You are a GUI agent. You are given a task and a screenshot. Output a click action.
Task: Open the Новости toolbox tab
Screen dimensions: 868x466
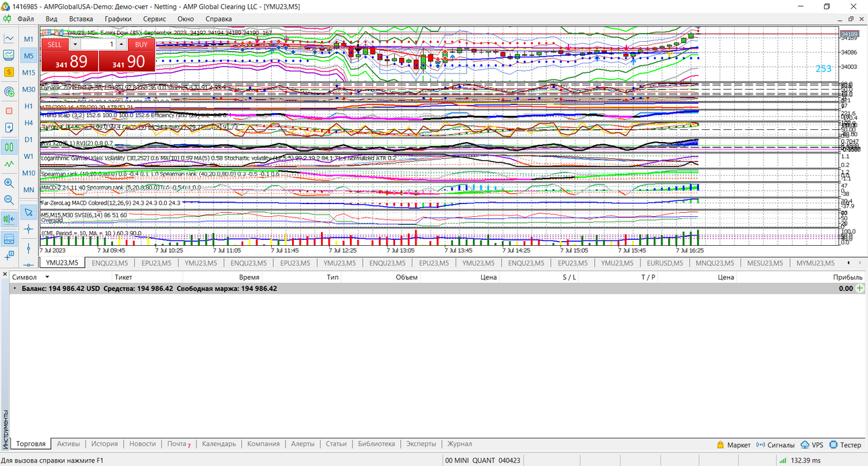[x=142, y=444]
